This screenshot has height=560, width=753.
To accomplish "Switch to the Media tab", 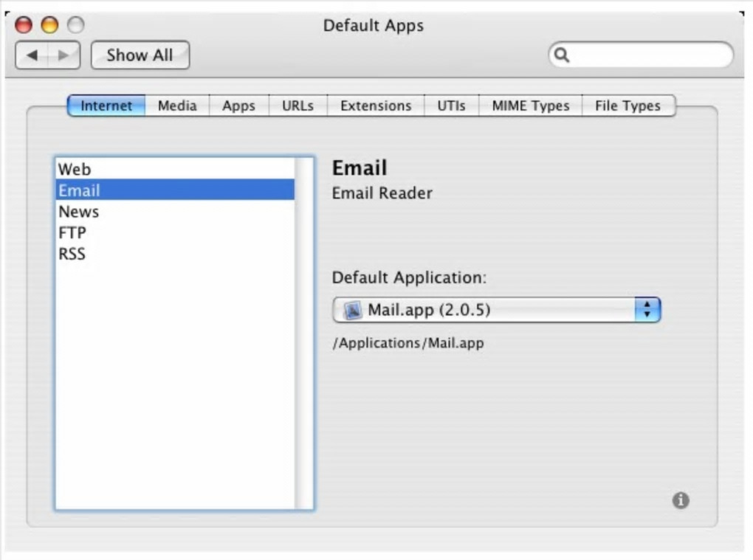I will 177,106.
